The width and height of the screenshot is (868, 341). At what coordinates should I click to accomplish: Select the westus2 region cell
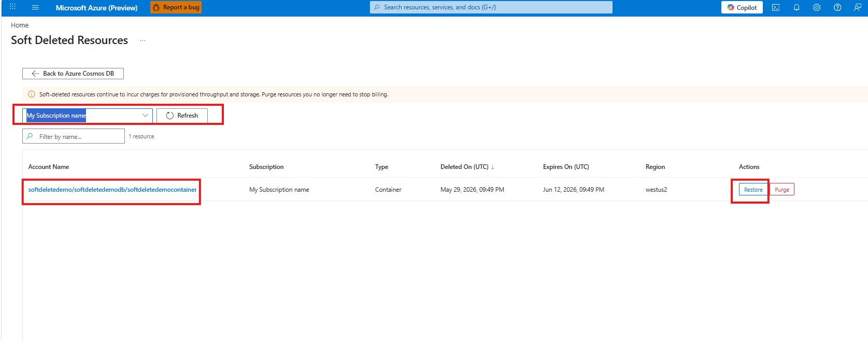(656, 190)
